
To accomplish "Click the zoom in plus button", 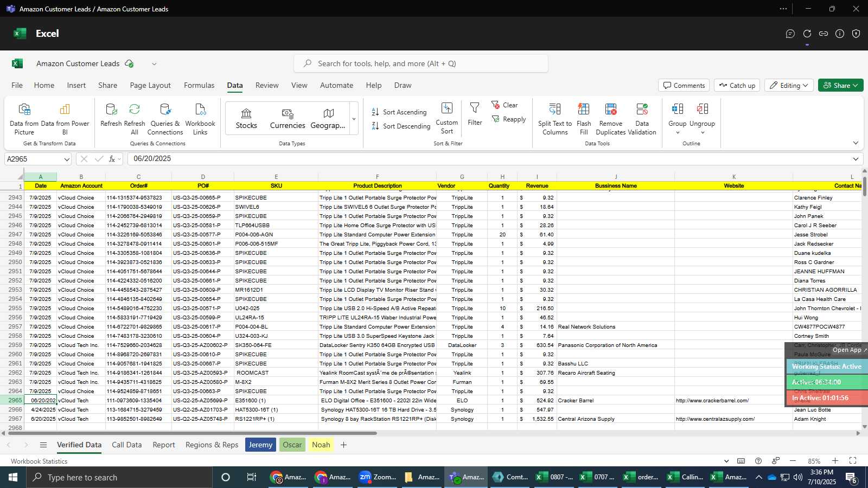I will coord(835,461).
